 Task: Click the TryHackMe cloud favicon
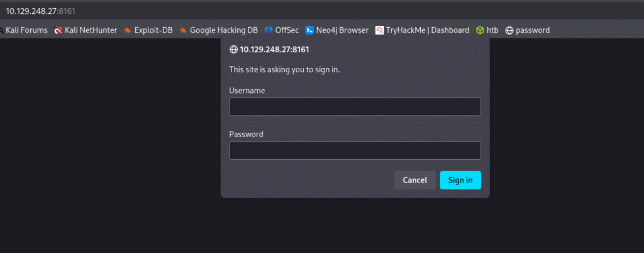(x=379, y=30)
